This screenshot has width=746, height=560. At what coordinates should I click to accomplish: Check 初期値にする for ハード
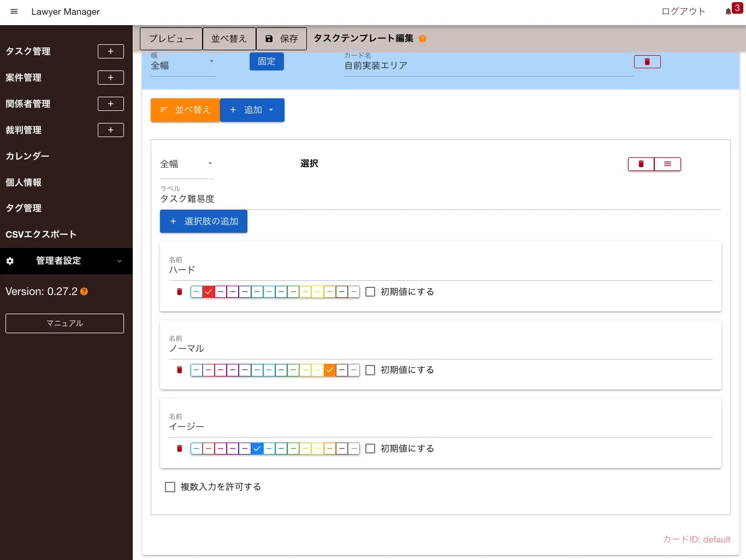coord(370,292)
